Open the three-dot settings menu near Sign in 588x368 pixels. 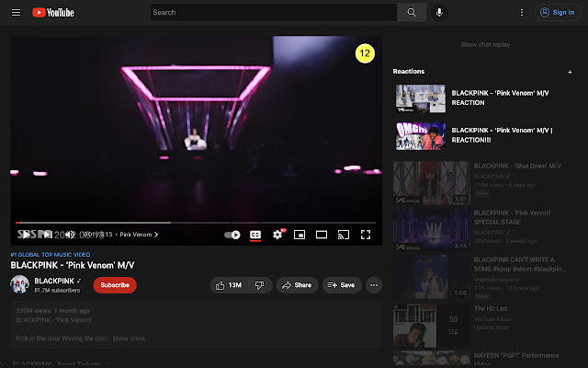[x=521, y=13]
